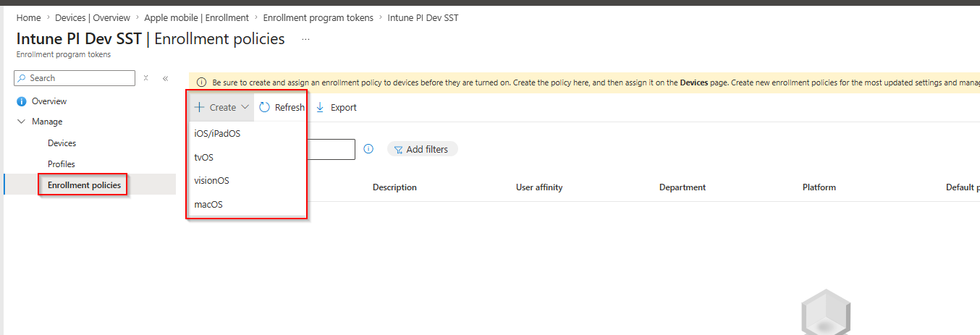Click the Home breadcrumb link

click(x=28, y=17)
